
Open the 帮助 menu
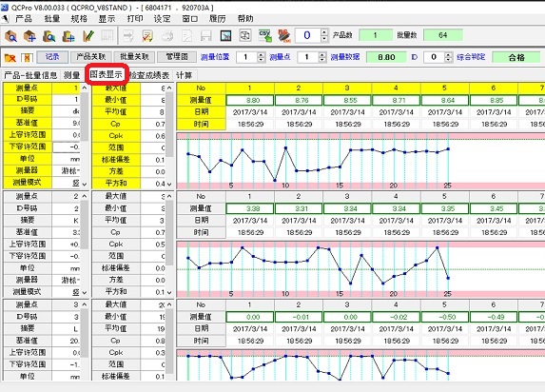[245, 19]
